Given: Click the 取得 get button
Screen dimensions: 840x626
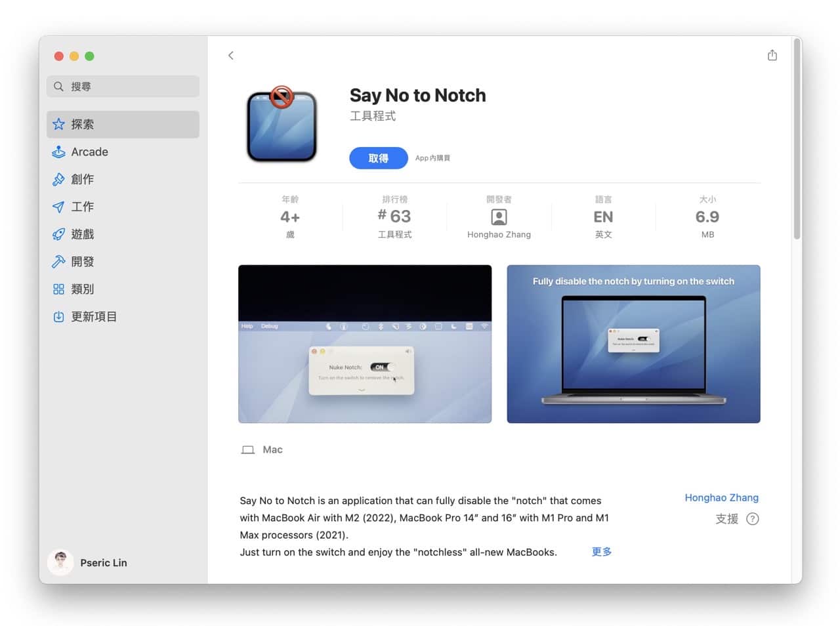Looking at the screenshot, I should (379, 158).
